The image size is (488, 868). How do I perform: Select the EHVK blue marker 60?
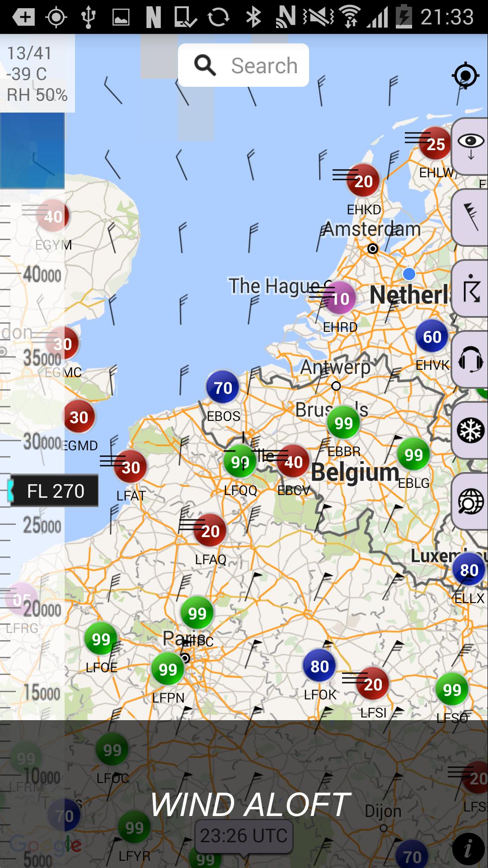(432, 337)
